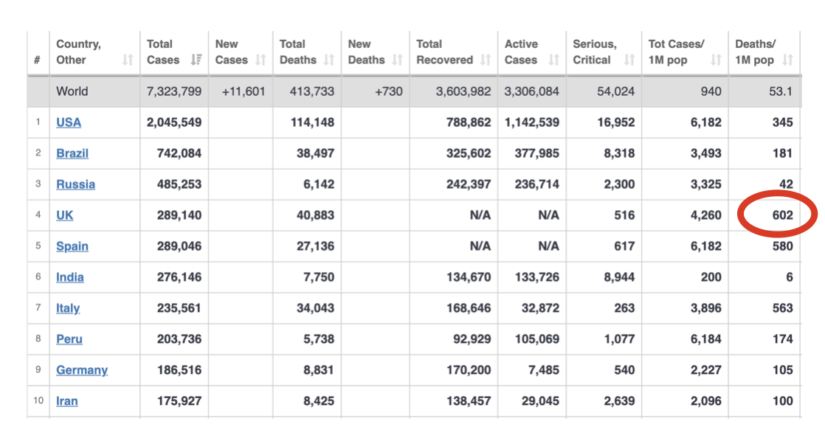The image size is (825, 435).
Task: Select UK deaths per million 602
Action: [783, 216]
